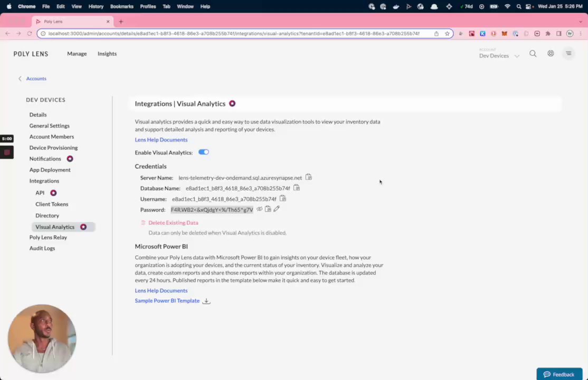Viewport: 588px width, 380px height.
Task: Open Client Tokens in the sidebar
Action: point(52,204)
